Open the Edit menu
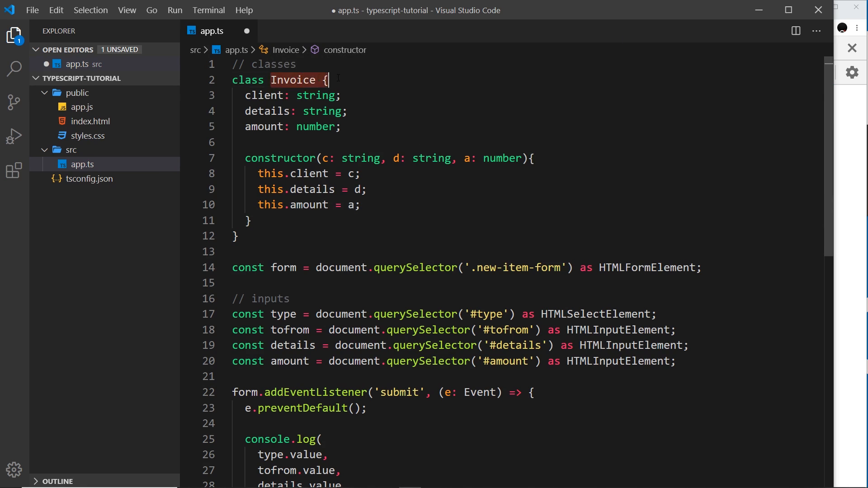 tap(56, 10)
